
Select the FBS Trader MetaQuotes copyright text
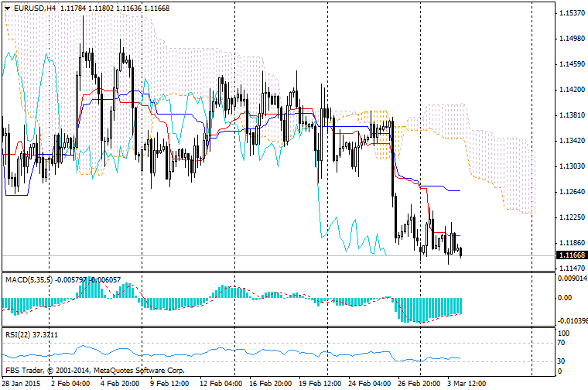(95, 371)
